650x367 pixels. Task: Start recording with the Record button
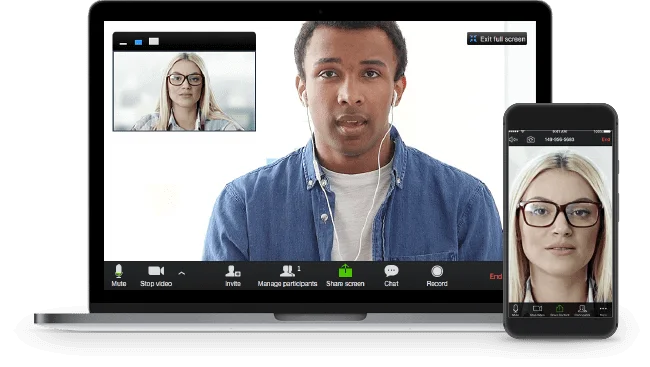(x=437, y=276)
